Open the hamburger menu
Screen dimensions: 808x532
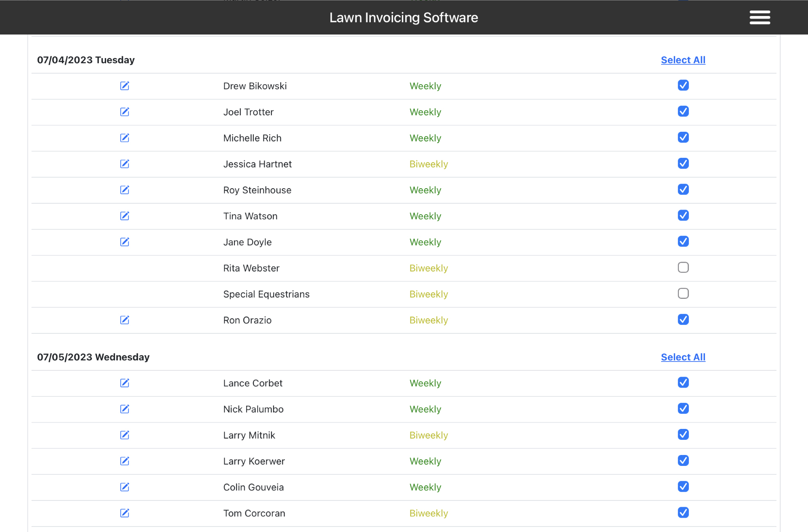[760, 17]
